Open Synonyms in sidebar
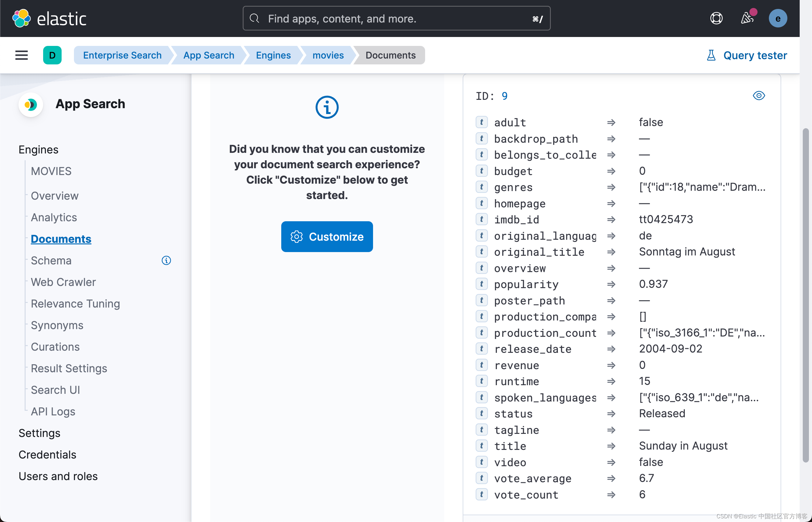 click(x=57, y=325)
